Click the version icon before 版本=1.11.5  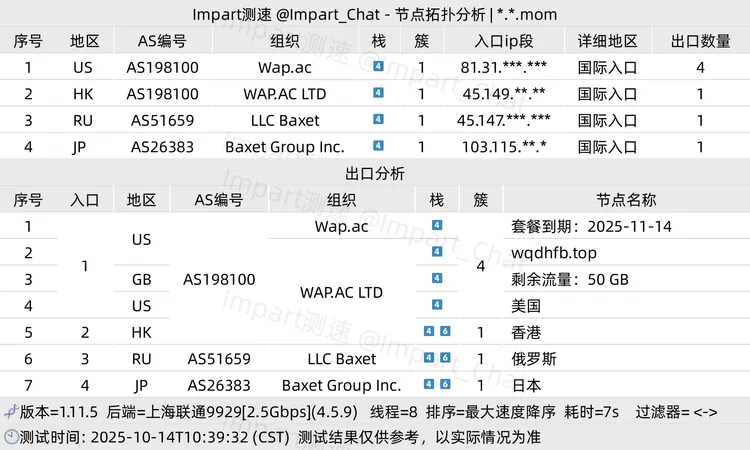click(10, 412)
